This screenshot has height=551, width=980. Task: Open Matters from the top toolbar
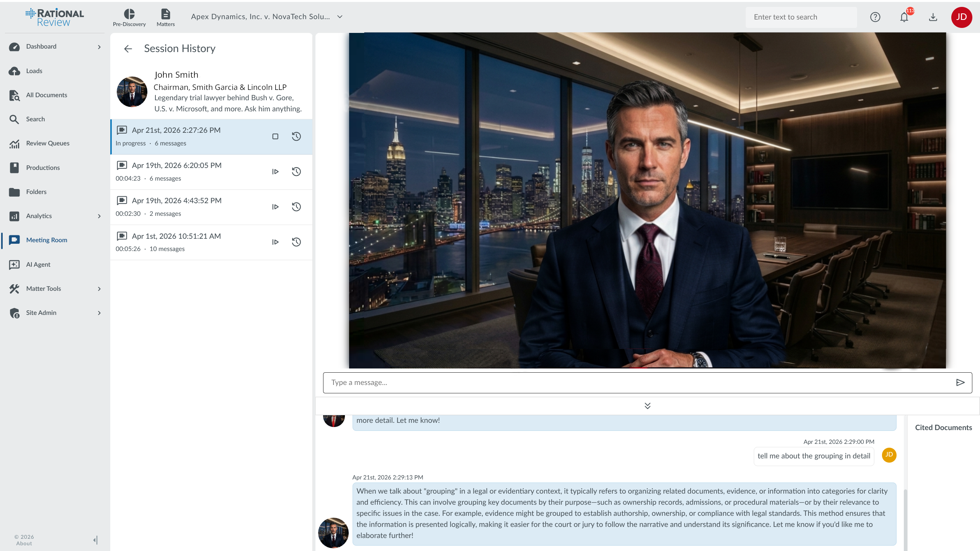point(165,18)
